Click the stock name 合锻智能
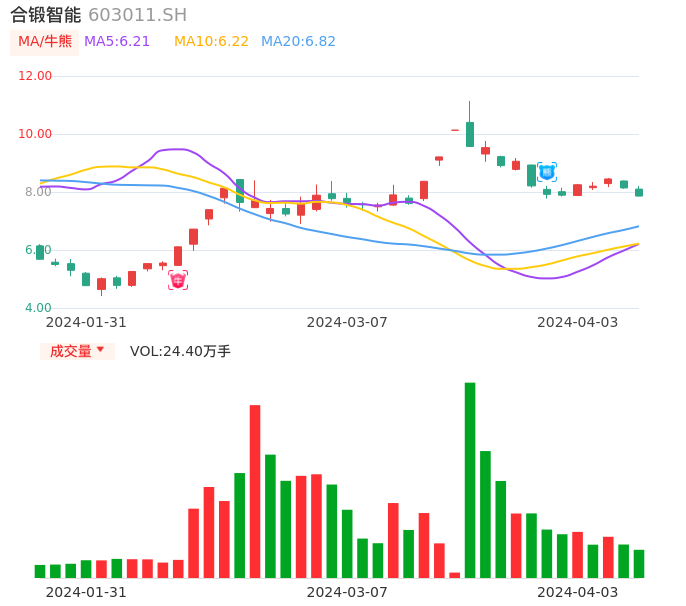Viewport: 686px width, 606px height. pos(46,15)
